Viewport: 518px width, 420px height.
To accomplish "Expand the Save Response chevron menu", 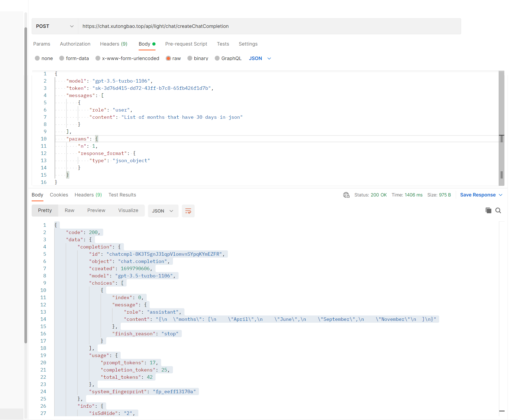I will [x=501, y=195].
